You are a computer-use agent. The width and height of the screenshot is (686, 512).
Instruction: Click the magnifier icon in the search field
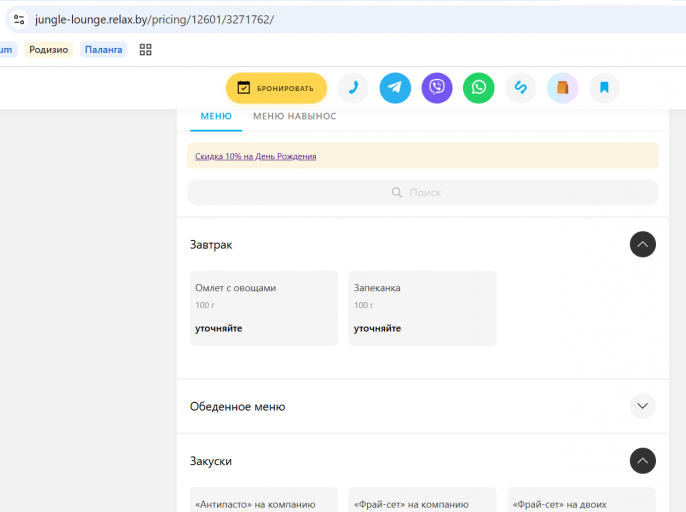pyautogui.click(x=396, y=193)
